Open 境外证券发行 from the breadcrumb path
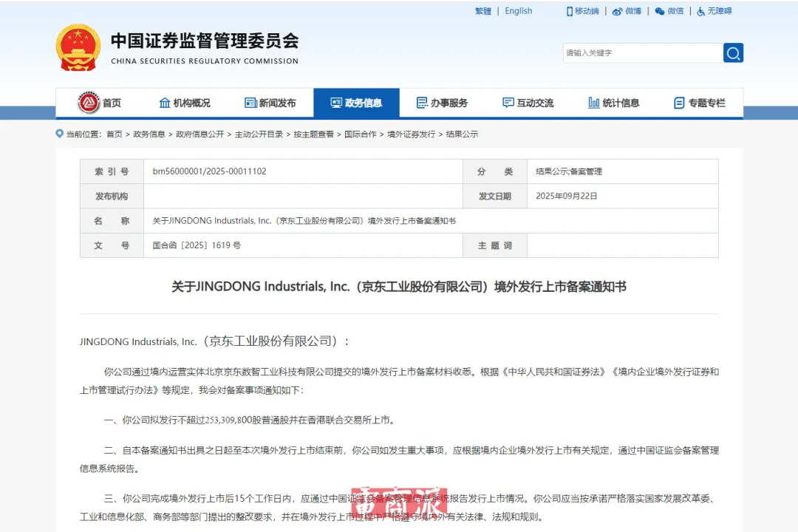This screenshot has height=532, width=798. [413, 134]
